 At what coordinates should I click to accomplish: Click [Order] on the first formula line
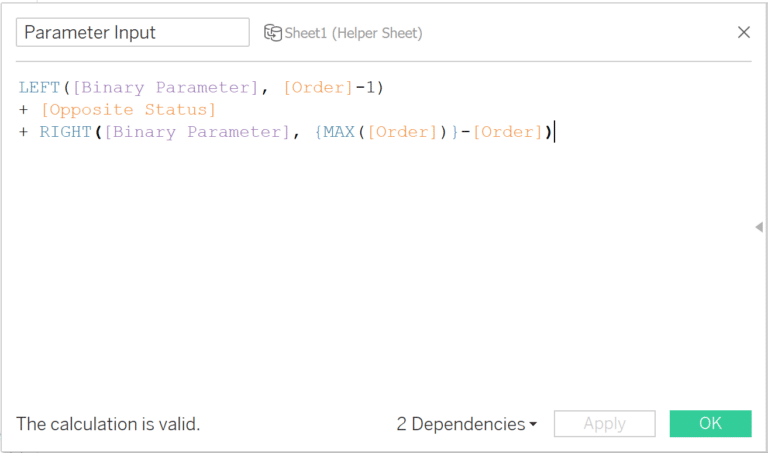318,88
